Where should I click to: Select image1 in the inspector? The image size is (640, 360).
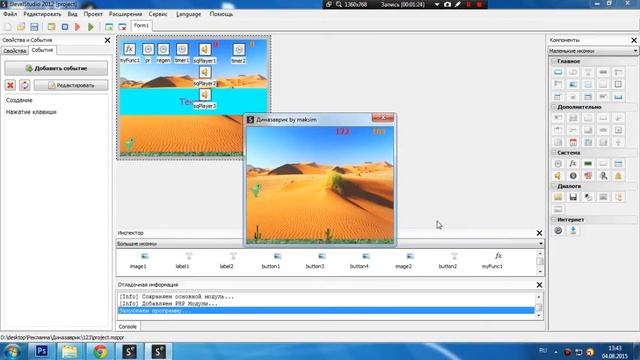tap(138, 261)
